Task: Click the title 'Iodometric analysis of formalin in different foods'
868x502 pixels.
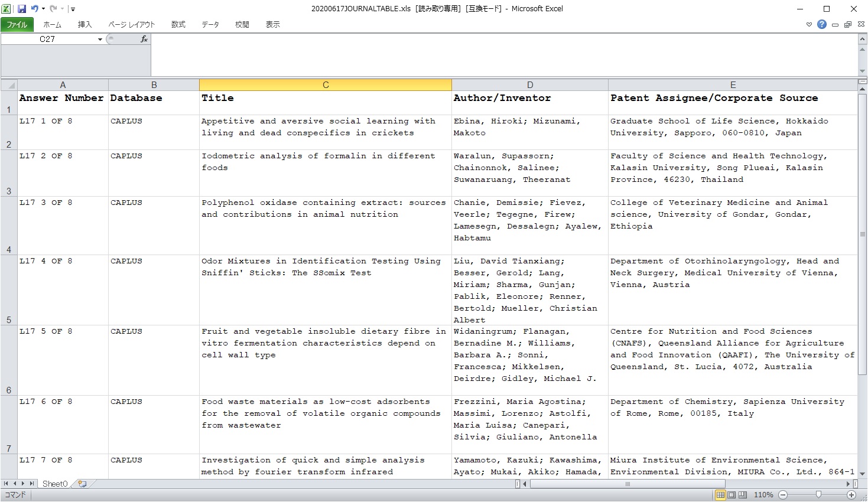Action: coord(326,173)
